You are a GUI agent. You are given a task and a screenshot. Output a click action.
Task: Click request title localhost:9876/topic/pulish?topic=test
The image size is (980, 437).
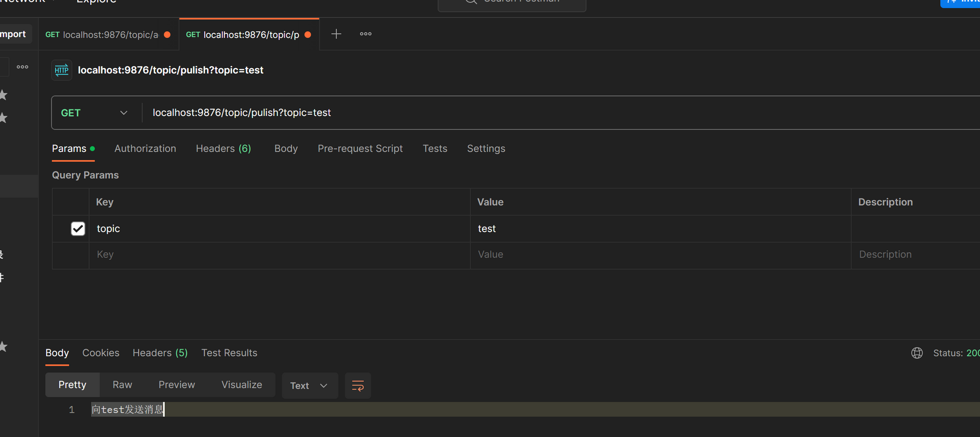pyautogui.click(x=171, y=70)
